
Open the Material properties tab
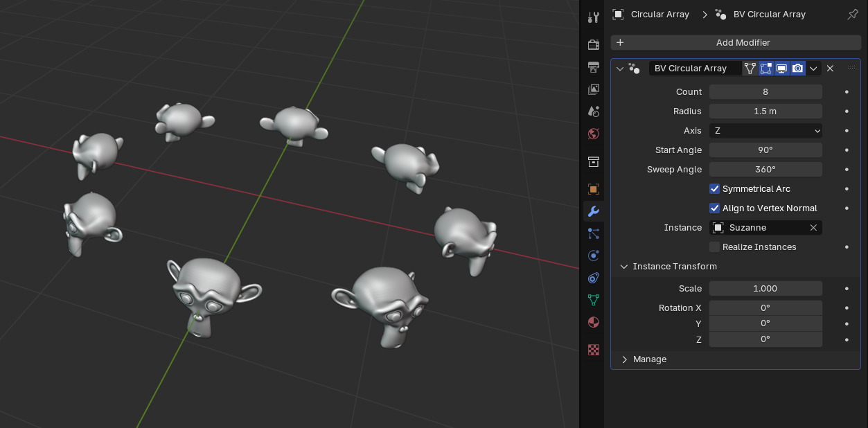pyautogui.click(x=593, y=322)
